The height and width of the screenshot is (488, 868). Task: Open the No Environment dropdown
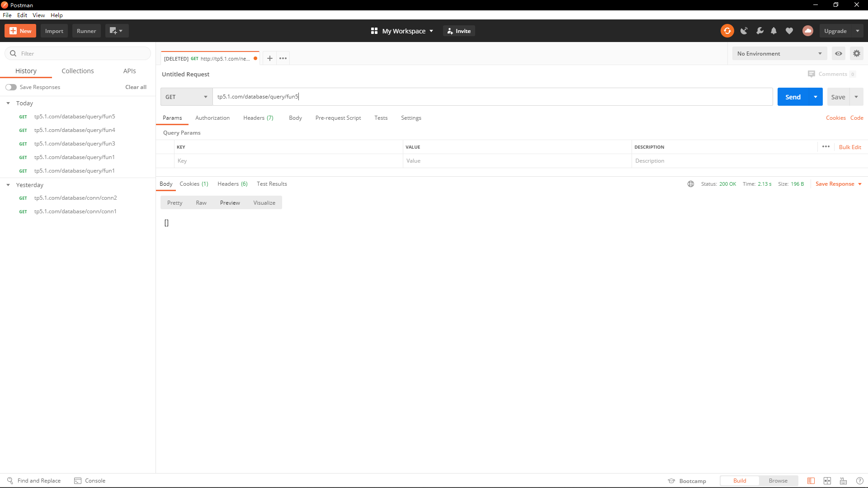click(779, 53)
